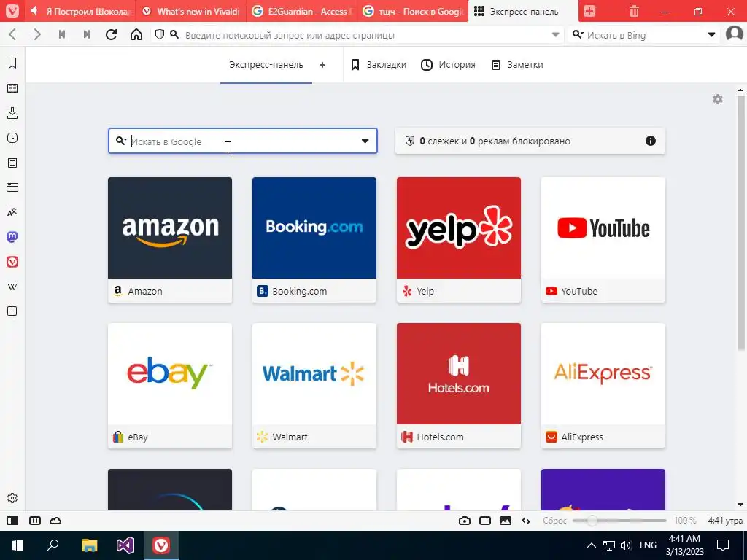Change the Speed Dial search engine
747x560 pixels.
pyautogui.click(x=121, y=141)
